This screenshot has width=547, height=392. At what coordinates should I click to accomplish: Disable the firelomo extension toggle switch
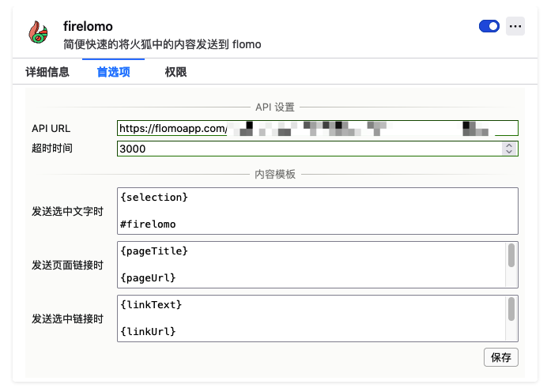[489, 26]
